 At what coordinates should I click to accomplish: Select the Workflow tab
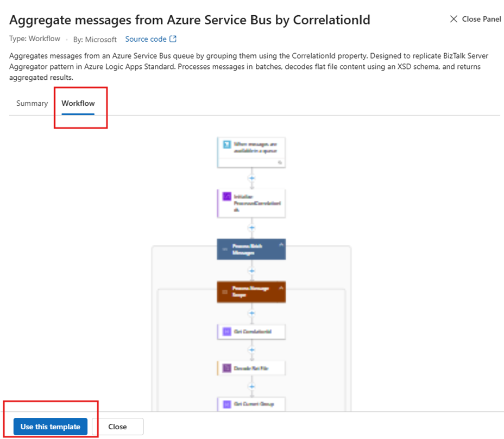(78, 103)
